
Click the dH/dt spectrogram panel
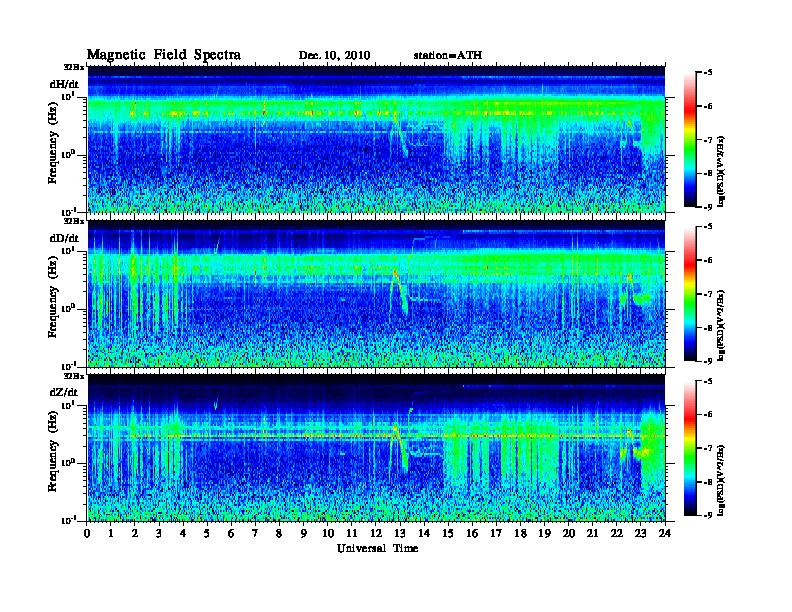(x=376, y=139)
